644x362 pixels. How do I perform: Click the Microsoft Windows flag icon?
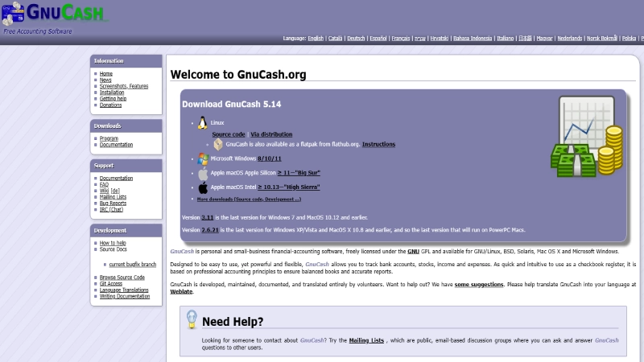203,158
